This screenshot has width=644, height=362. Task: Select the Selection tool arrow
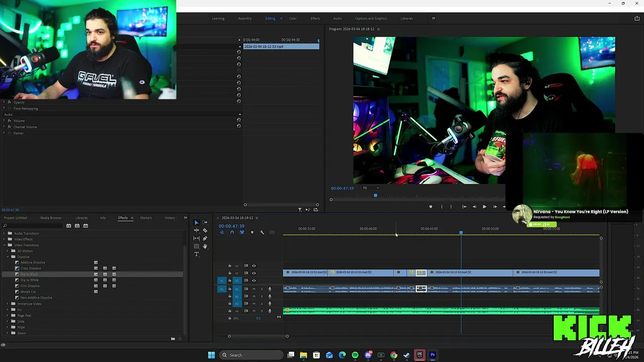[197, 223]
